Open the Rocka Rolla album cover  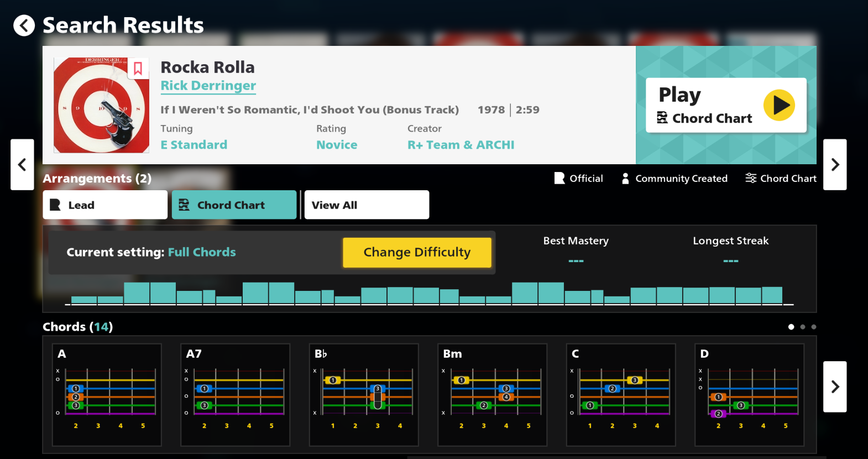101,105
